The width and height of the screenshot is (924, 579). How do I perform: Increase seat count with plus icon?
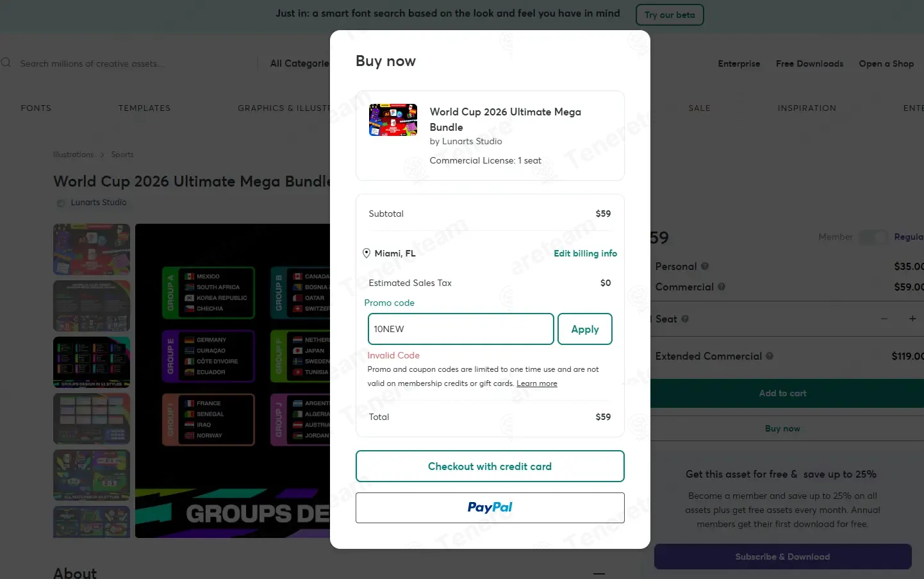(912, 319)
